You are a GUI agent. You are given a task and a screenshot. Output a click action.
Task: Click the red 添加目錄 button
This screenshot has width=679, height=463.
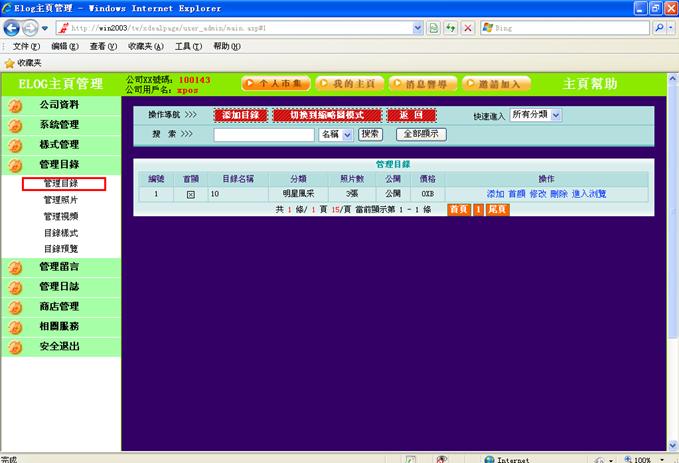pos(239,115)
